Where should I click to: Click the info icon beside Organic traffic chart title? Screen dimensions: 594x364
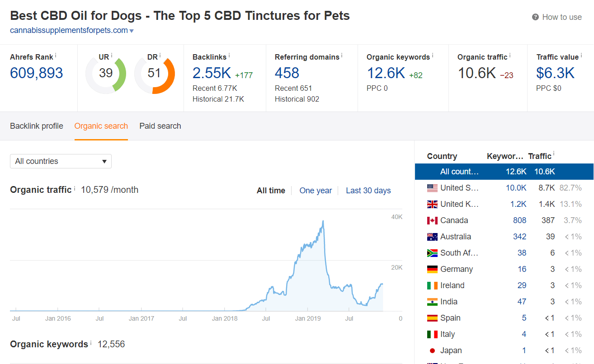coord(75,188)
